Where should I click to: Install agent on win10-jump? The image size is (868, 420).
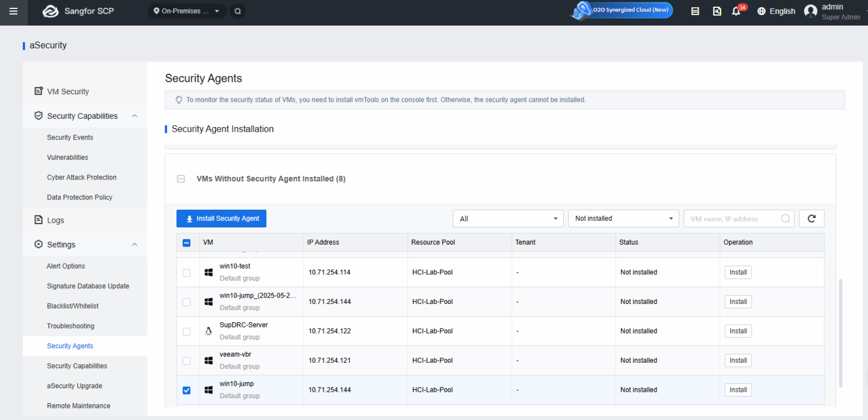(x=738, y=390)
